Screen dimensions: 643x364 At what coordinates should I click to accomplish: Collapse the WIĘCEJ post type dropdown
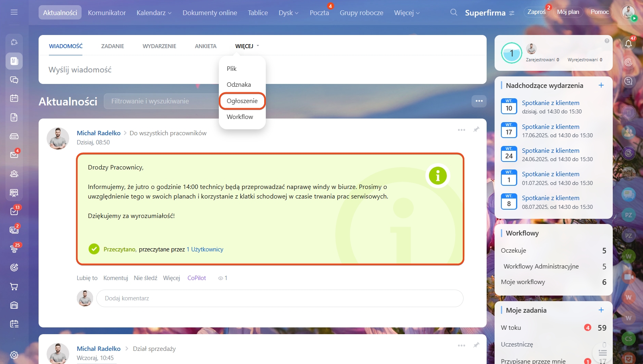pyautogui.click(x=247, y=46)
